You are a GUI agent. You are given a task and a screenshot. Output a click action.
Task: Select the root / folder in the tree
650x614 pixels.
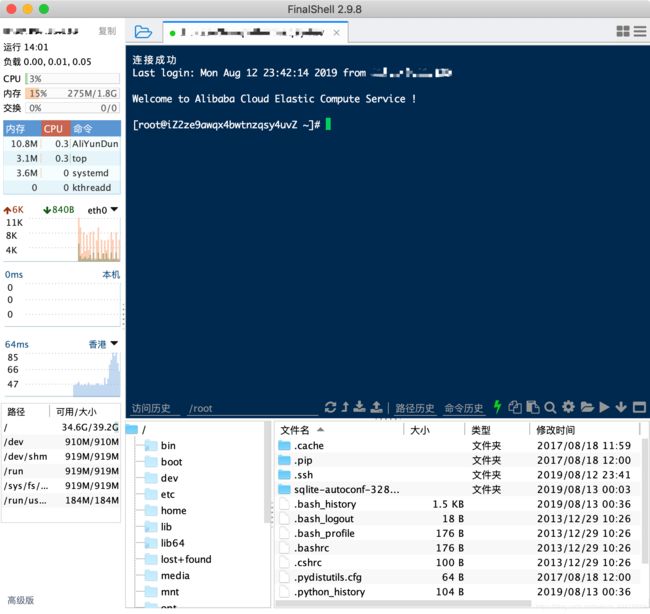(136, 430)
